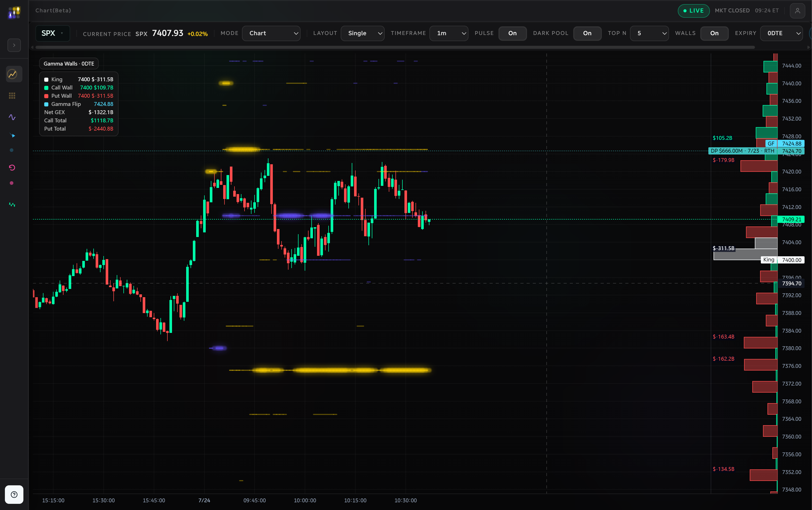The height and width of the screenshot is (510, 812).
Task: Click the $-179.9B gamma bar label
Action: tap(723, 160)
